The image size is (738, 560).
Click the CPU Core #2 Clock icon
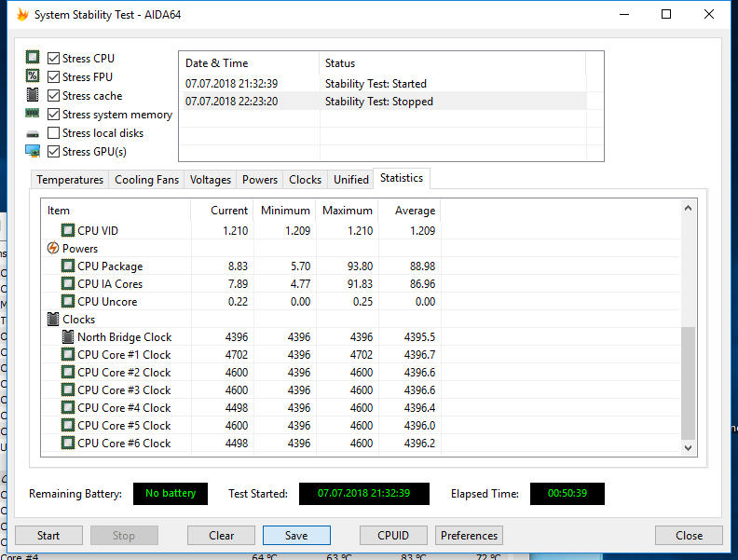[68, 372]
